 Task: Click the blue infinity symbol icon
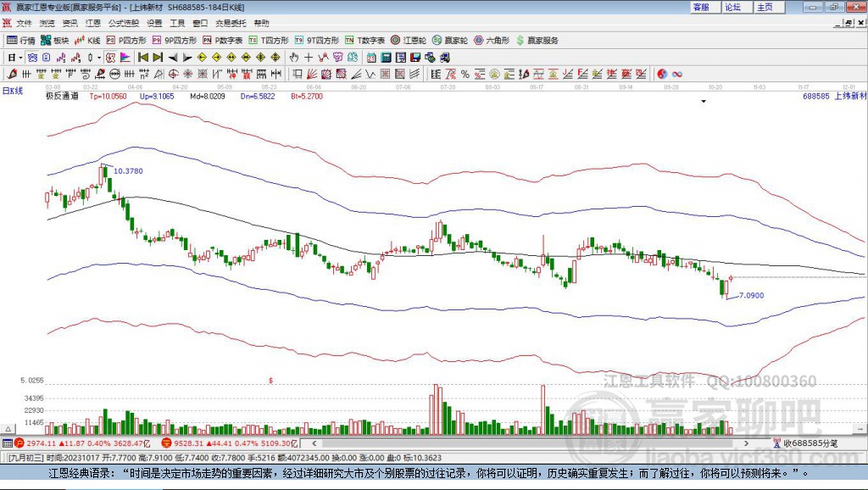tap(677, 74)
